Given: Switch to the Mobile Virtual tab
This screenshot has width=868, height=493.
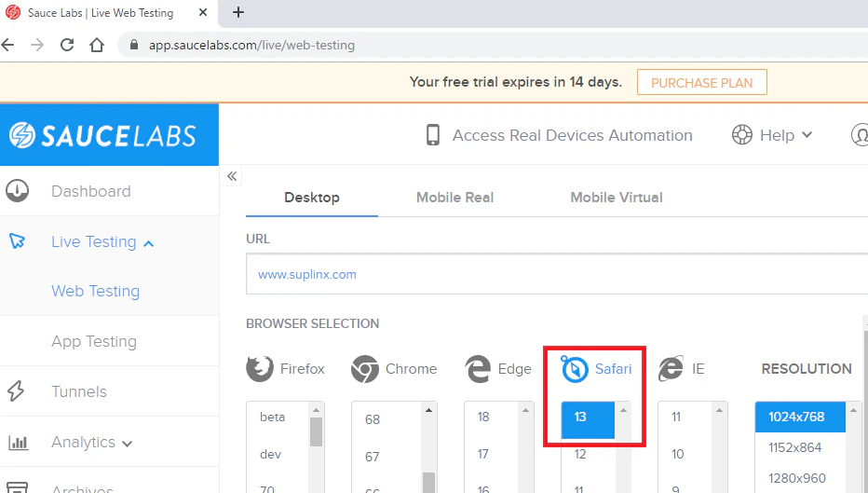Looking at the screenshot, I should point(617,198).
